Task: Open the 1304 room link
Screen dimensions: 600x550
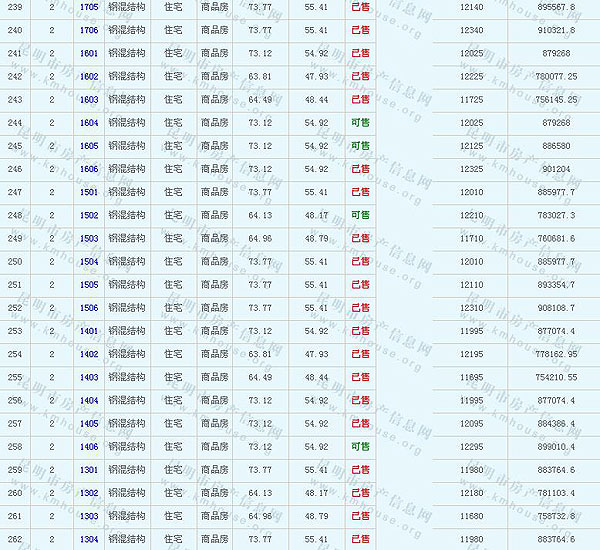Action: click(89, 540)
